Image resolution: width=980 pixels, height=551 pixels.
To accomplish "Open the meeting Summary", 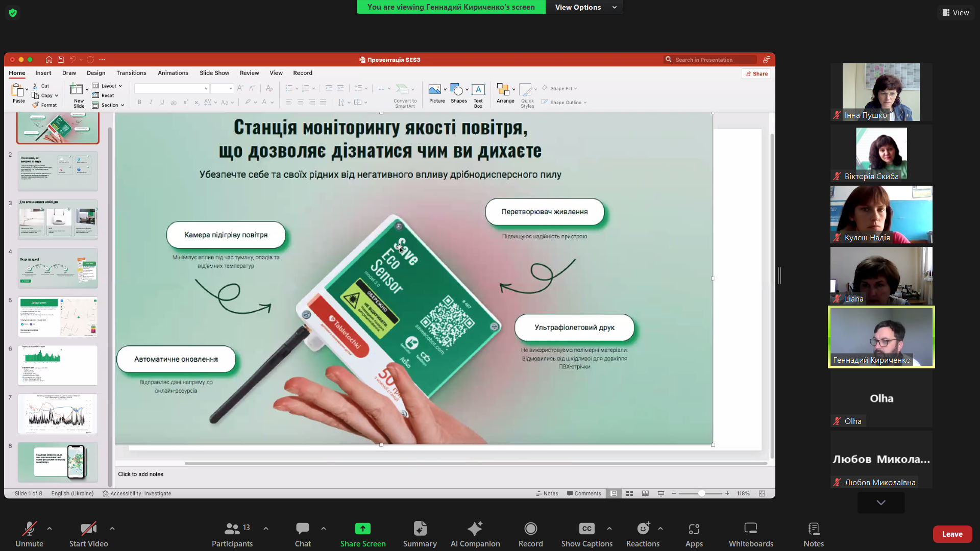I will [420, 534].
